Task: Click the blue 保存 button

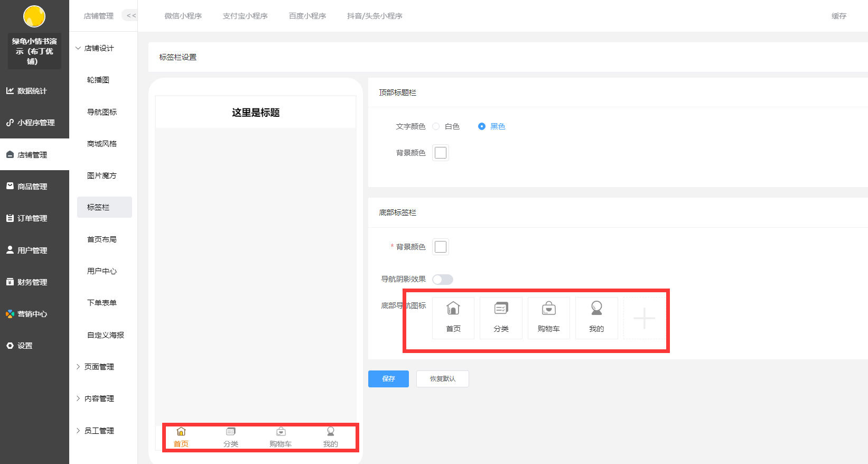Action: 388,379
